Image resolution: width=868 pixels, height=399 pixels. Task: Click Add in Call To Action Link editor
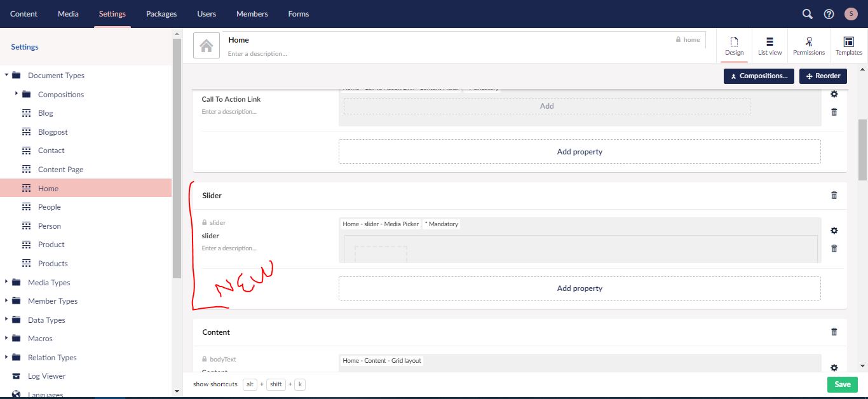pyautogui.click(x=547, y=106)
